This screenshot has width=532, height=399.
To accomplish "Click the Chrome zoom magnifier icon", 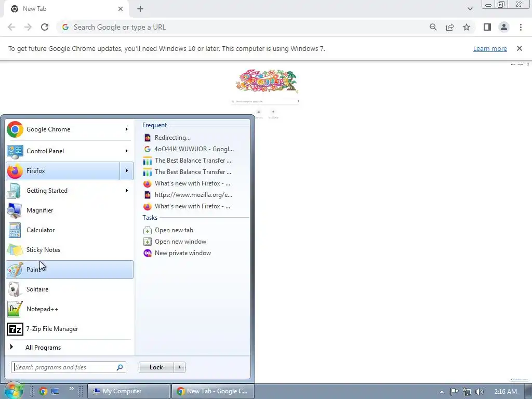I will (x=433, y=27).
